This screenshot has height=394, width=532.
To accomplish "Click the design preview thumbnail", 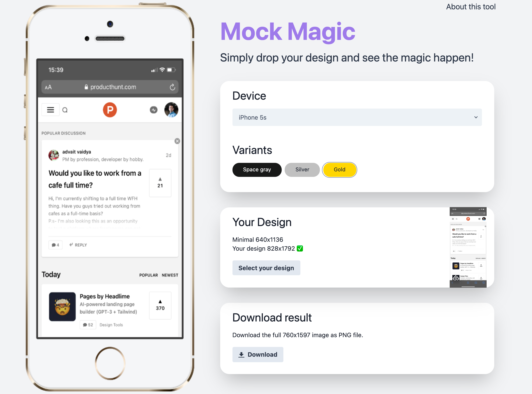I will pos(468,245).
